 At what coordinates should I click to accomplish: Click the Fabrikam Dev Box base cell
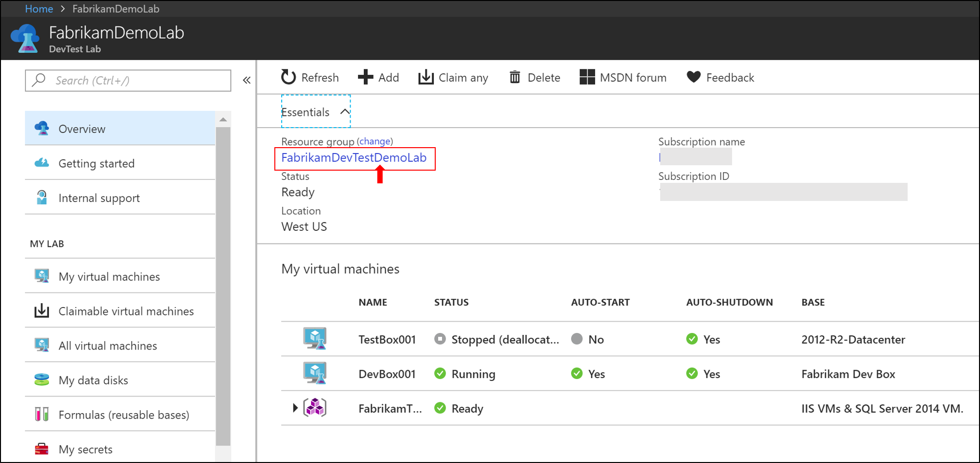848,374
